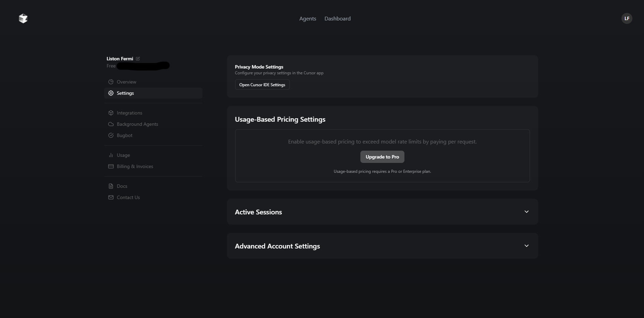Expand the Active Sessions chevron
Screen dimensions: 644x318
tap(527, 212)
